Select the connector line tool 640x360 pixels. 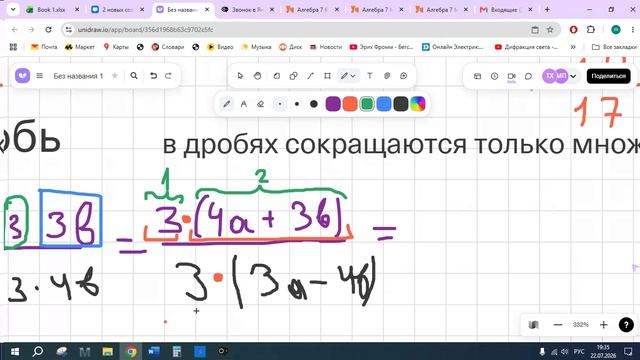coord(311,76)
